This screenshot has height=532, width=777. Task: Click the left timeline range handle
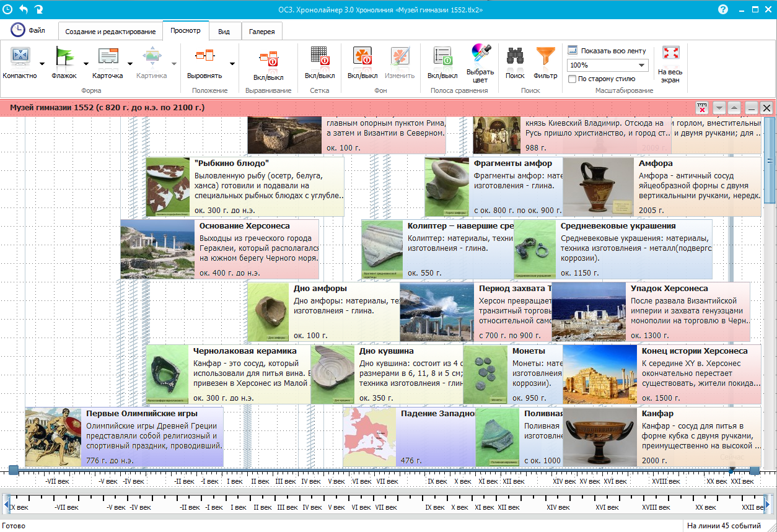(13, 471)
